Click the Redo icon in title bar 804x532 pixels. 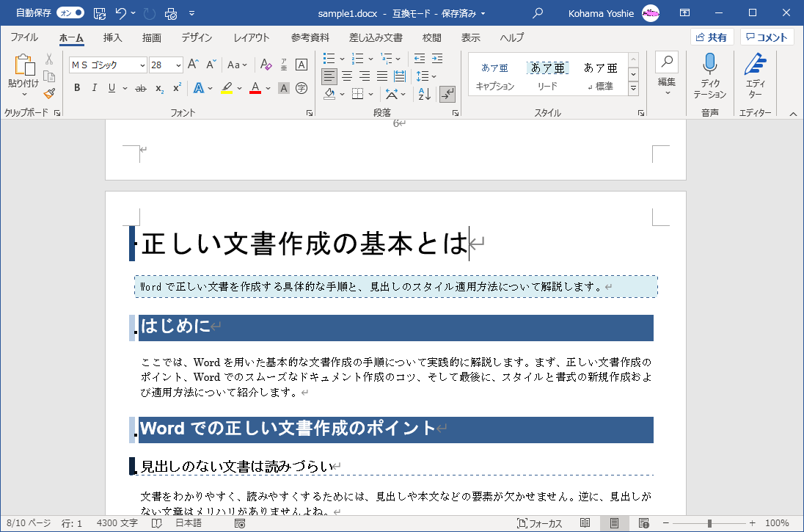[149, 13]
